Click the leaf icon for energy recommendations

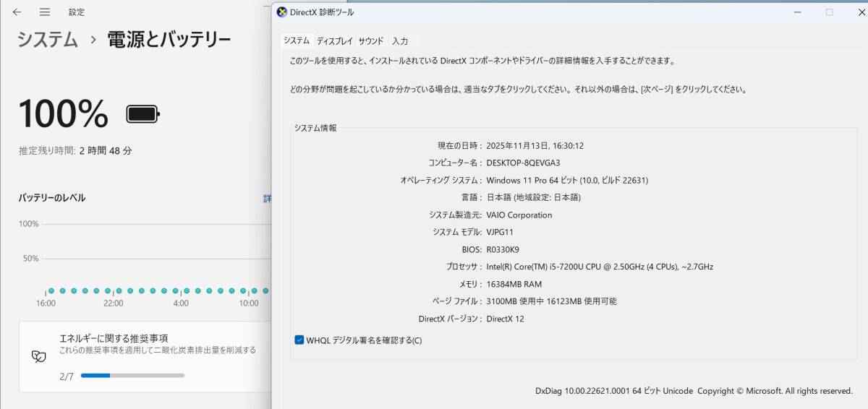click(x=38, y=356)
